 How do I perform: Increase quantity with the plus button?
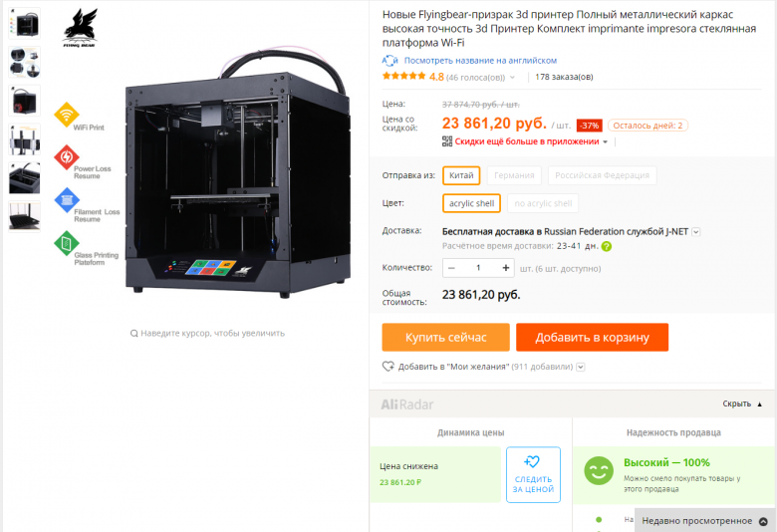coord(505,268)
